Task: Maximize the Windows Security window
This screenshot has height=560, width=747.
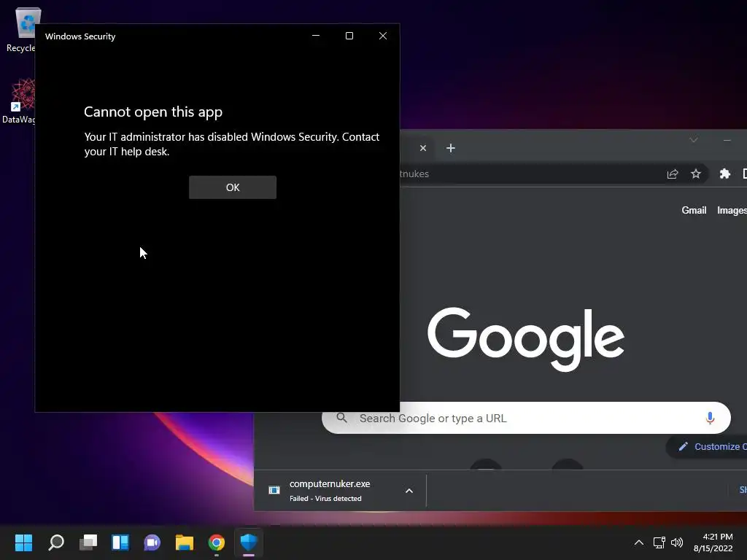Action: [349, 36]
